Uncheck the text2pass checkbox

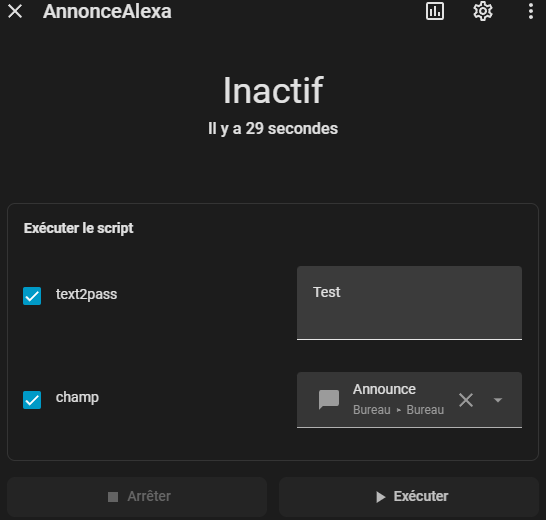pos(32,296)
